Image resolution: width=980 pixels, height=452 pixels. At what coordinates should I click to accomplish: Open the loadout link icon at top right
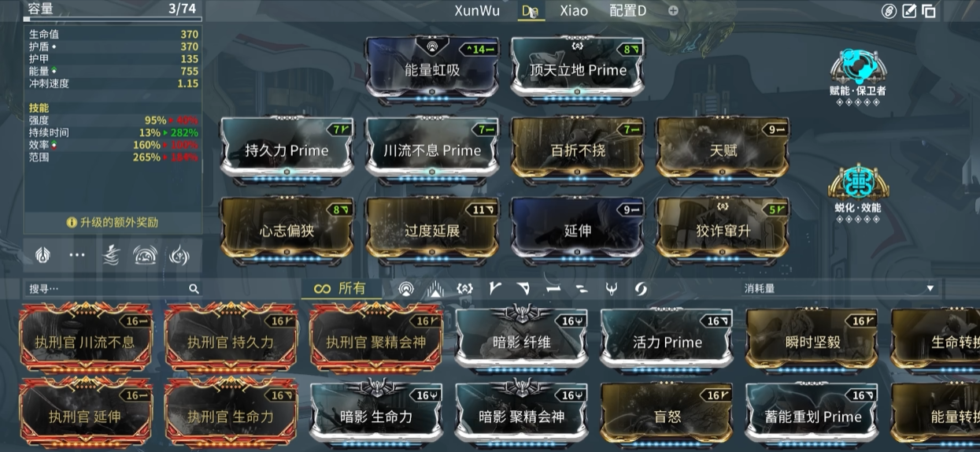click(889, 11)
